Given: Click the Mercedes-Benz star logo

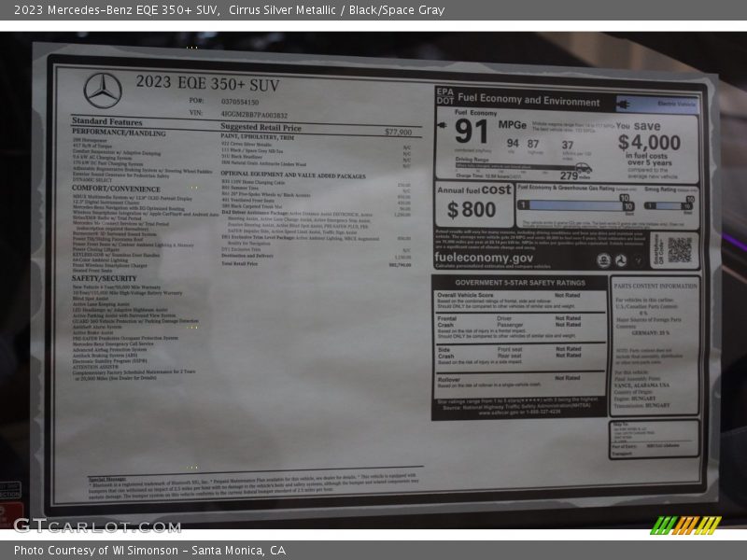Looking at the screenshot, I should point(103,91).
